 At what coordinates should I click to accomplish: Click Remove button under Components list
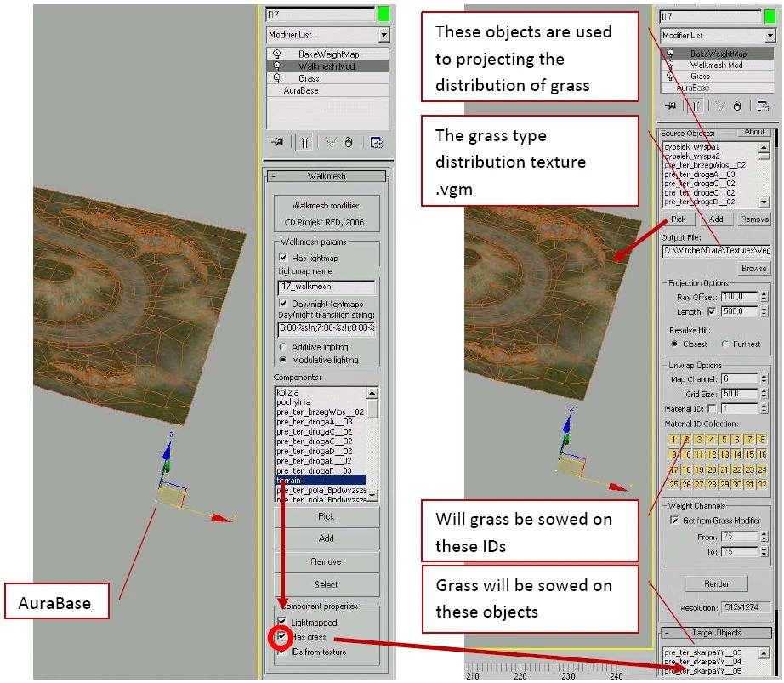(x=327, y=561)
